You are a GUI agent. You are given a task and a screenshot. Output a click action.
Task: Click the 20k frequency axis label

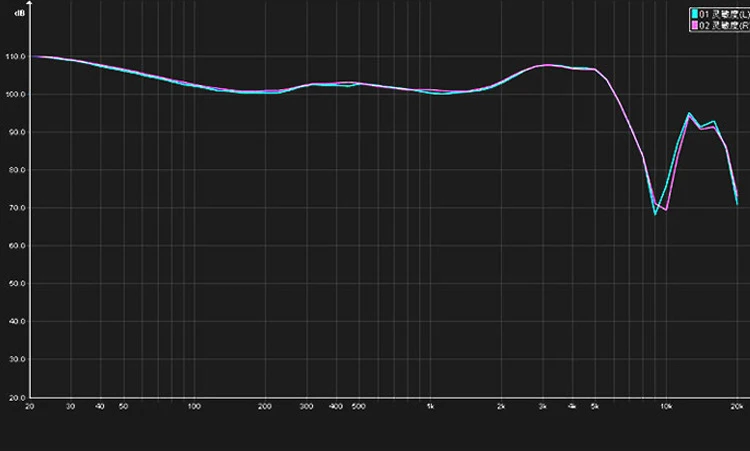737,407
